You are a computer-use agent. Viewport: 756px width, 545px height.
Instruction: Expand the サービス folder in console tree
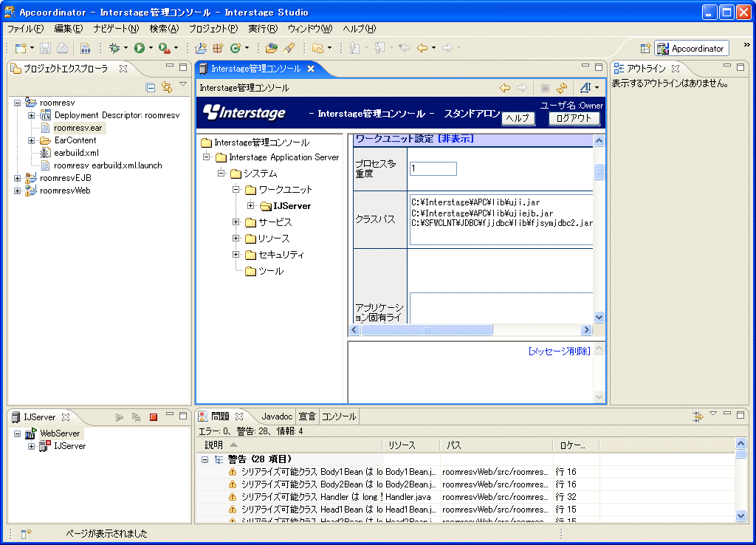(x=236, y=222)
